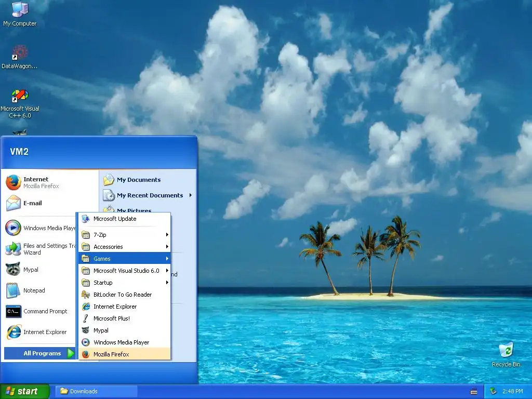Screen dimensions: 532x399
Task: Open the Accessories menu entry
Action: (x=125, y=247)
